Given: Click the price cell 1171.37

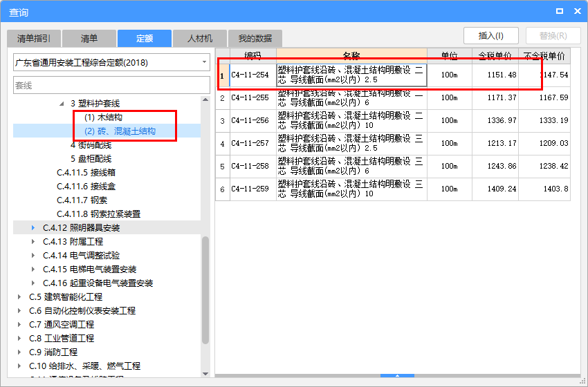Looking at the screenshot, I should (x=495, y=97).
